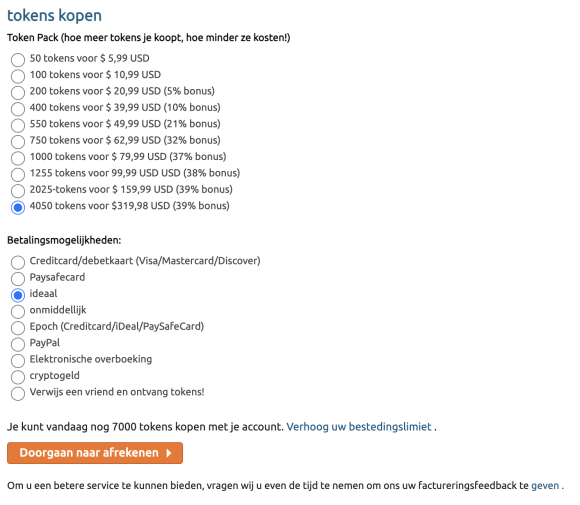
Task: Open the geven feedback link
Action: pyautogui.click(x=545, y=485)
